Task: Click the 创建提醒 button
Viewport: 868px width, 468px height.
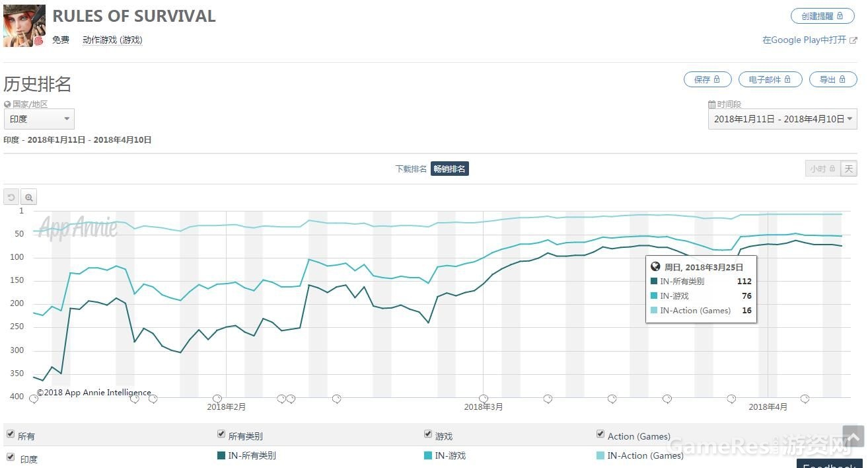Action: (x=823, y=16)
